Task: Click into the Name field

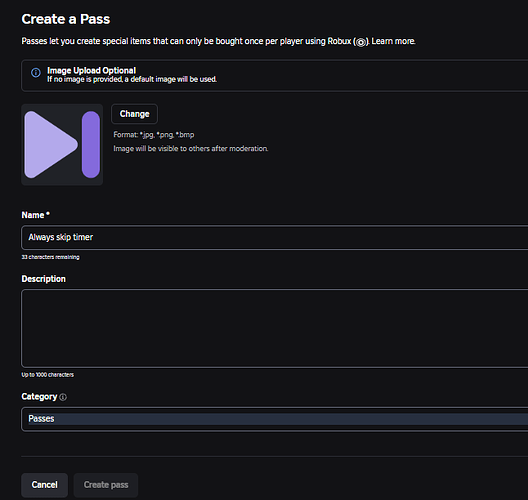Action: (274, 237)
